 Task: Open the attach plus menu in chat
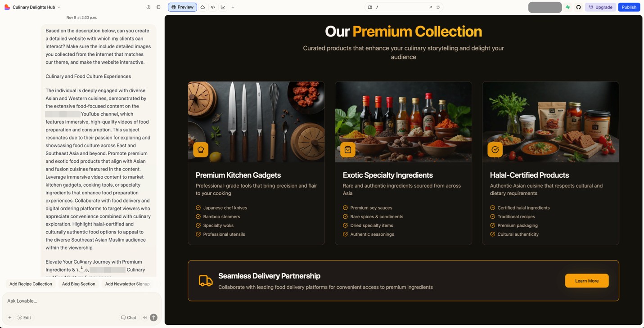coord(9,318)
